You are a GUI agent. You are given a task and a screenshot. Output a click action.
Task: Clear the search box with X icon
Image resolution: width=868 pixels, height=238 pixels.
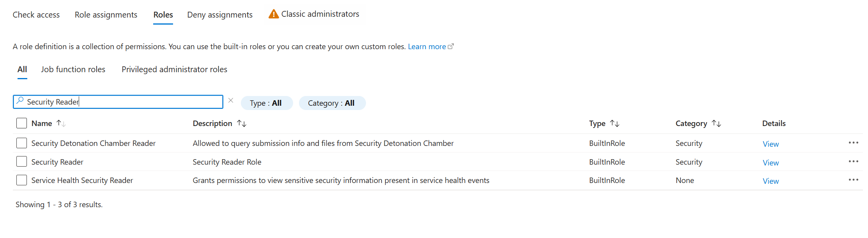pyautogui.click(x=231, y=101)
